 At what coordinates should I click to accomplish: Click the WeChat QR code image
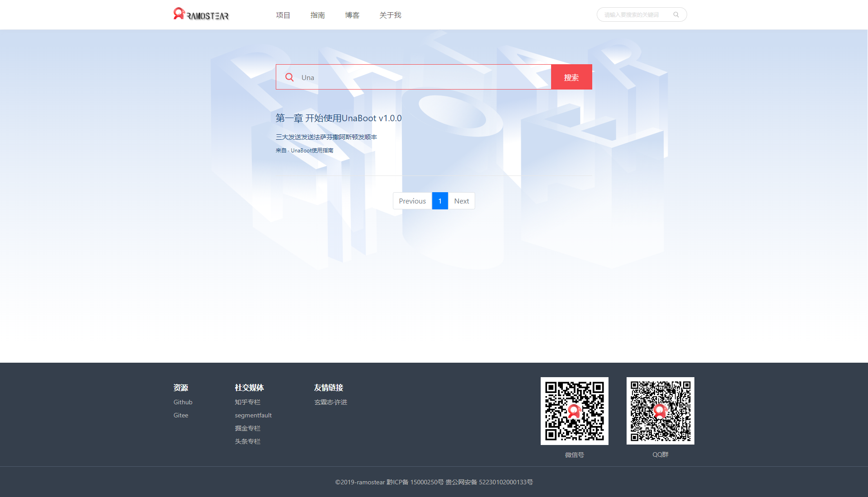(x=574, y=411)
